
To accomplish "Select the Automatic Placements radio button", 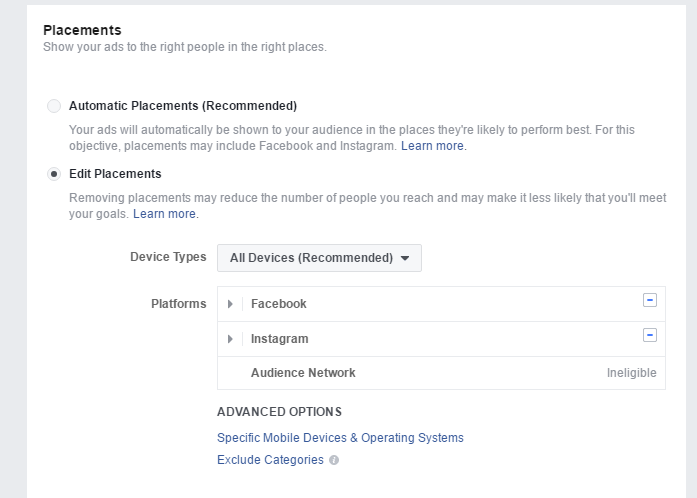I will click(x=53, y=106).
